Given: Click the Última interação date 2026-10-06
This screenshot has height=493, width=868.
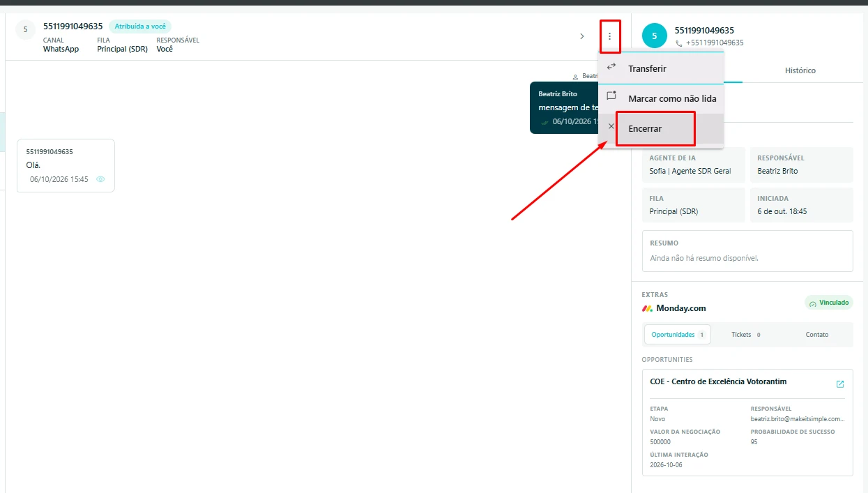Looking at the screenshot, I should coord(667,465).
